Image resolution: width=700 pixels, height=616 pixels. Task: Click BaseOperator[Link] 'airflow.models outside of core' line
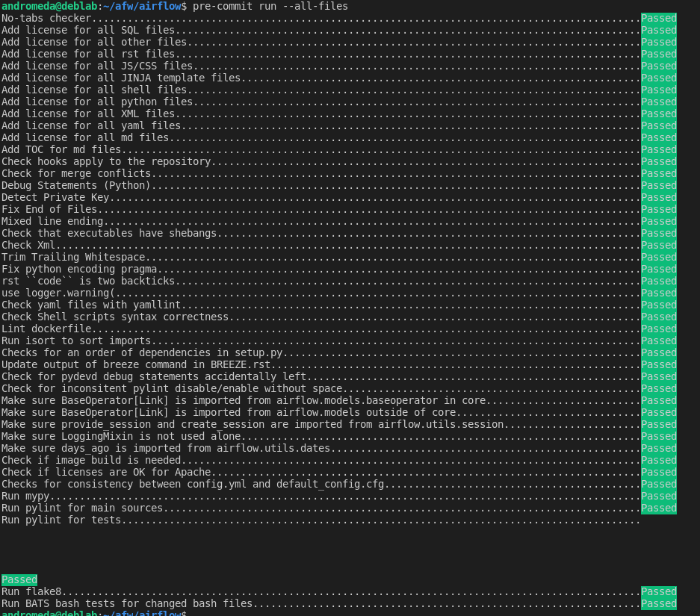pos(339,413)
